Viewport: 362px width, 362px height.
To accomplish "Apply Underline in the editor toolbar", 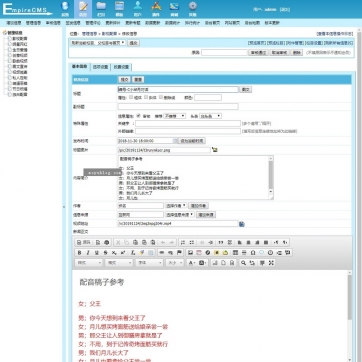I will point(97,253).
